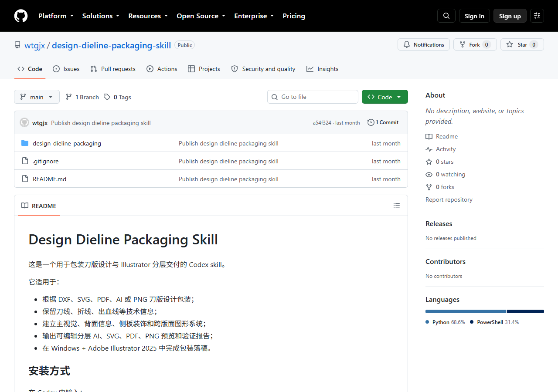Open the Releases heading link
The width and height of the screenshot is (558, 392).
[x=439, y=223]
